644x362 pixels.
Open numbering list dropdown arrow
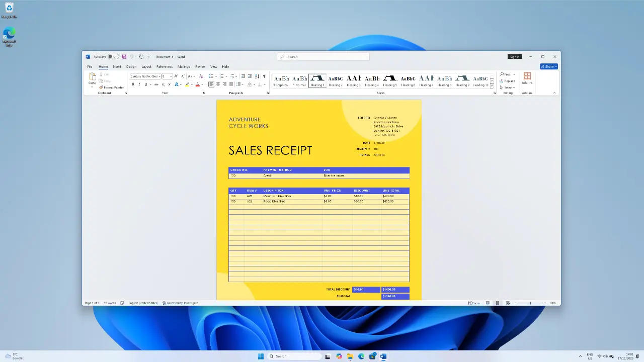(x=226, y=76)
